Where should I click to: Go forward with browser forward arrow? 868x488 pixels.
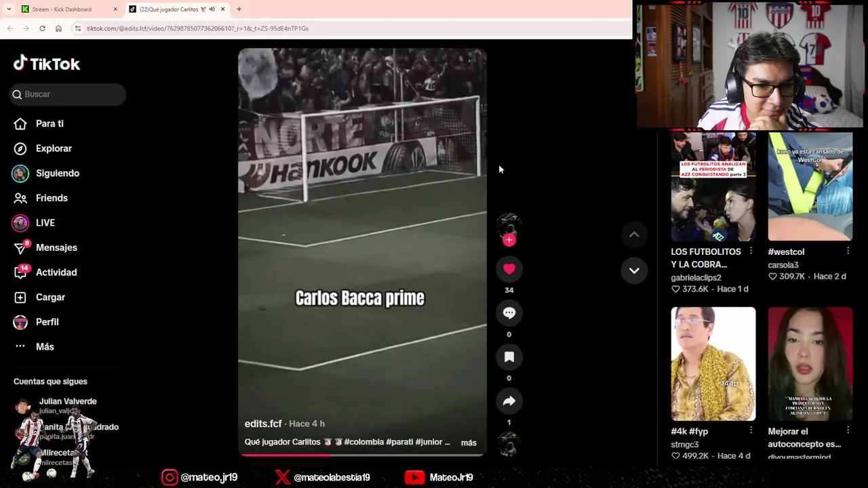[26, 28]
